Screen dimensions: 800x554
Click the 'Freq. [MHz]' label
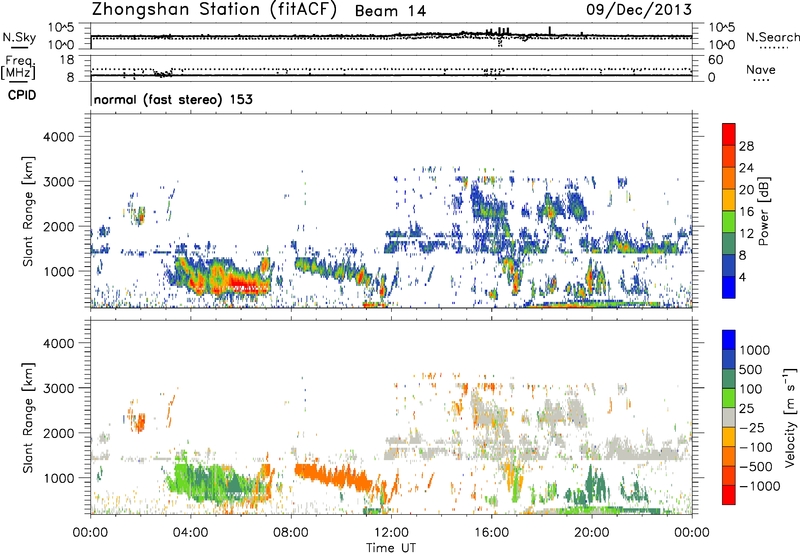tap(19, 67)
